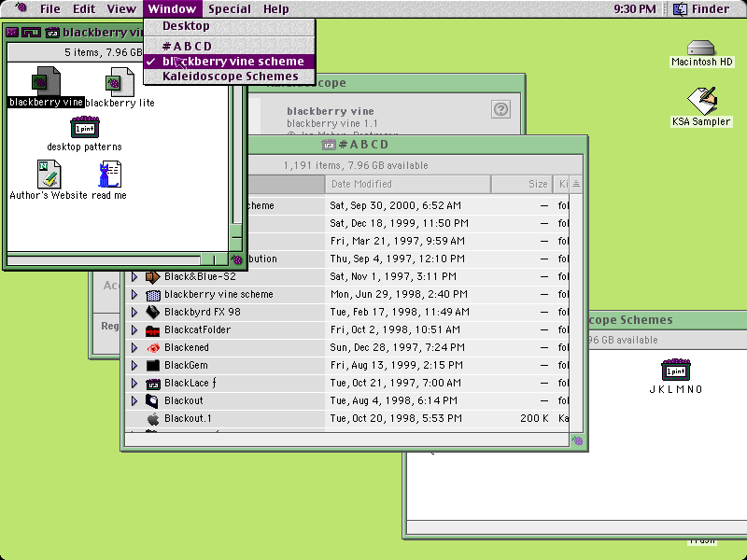Click blackberry vine window folder proxy icon
Image resolution: width=747 pixels, height=560 pixels.
pyautogui.click(x=52, y=33)
